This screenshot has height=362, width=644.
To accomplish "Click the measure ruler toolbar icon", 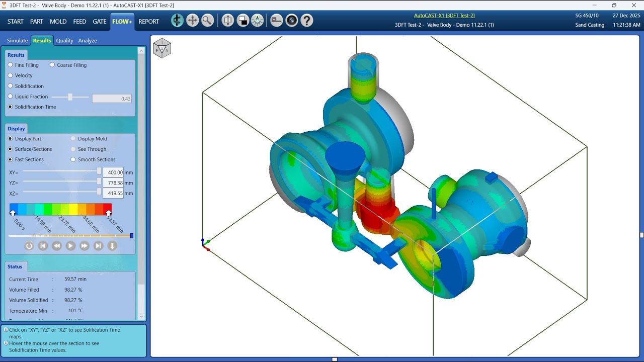I will (x=277, y=21).
